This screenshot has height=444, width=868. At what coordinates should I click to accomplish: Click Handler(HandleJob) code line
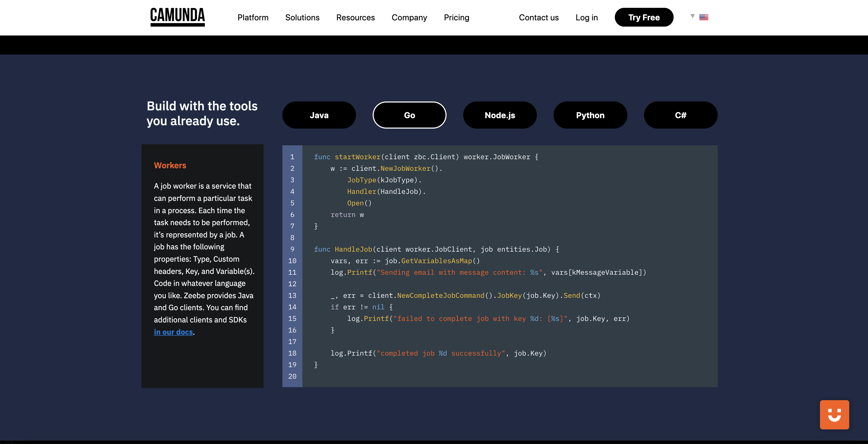(x=386, y=191)
